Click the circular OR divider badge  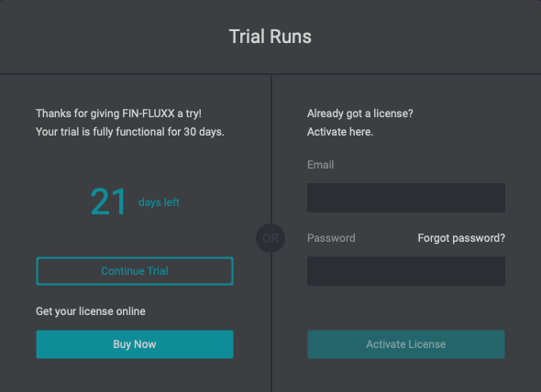[x=270, y=238]
